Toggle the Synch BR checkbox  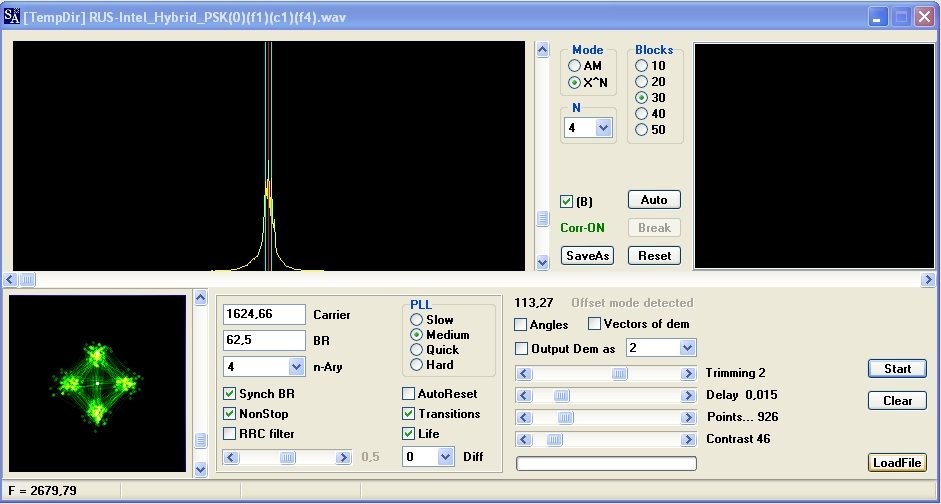point(230,394)
